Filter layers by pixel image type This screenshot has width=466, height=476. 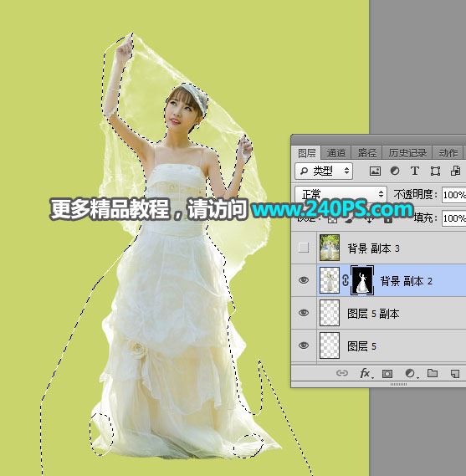point(375,171)
